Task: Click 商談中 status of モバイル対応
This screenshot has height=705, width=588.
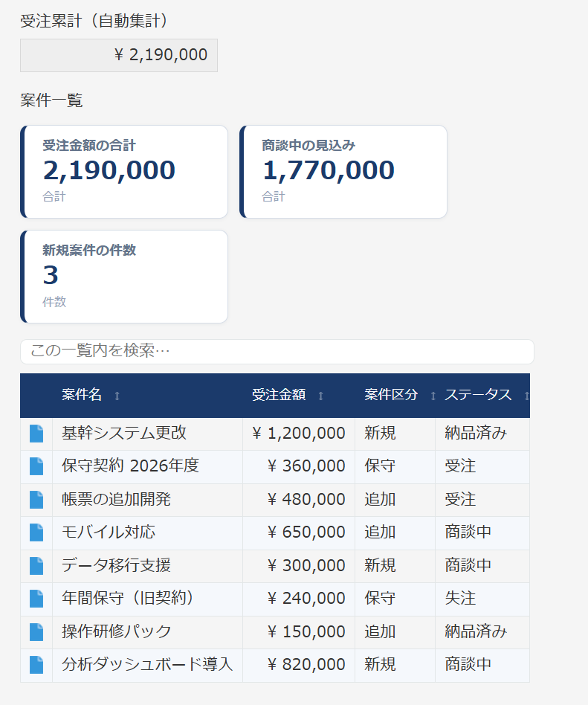Action: tap(468, 532)
